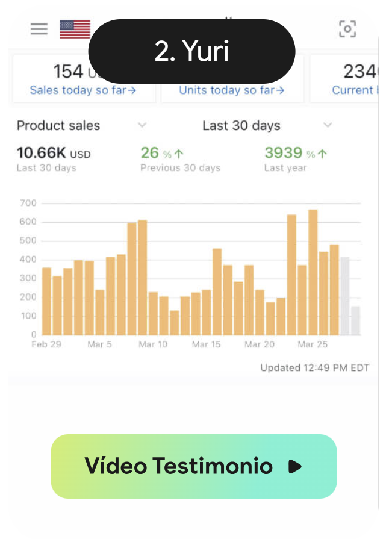Viewport: 392px width, 539px height.
Task: Open the Last 30 days dropdown
Action: tap(328, 125)
